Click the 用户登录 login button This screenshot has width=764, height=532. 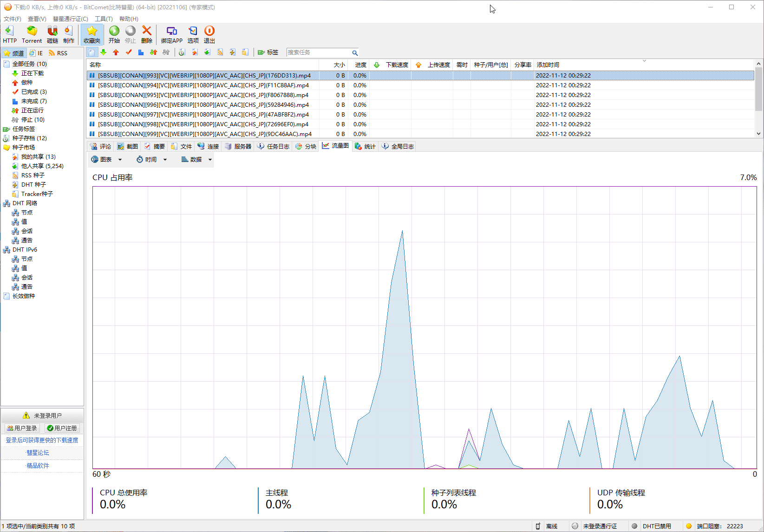click(x=22, y=428)
